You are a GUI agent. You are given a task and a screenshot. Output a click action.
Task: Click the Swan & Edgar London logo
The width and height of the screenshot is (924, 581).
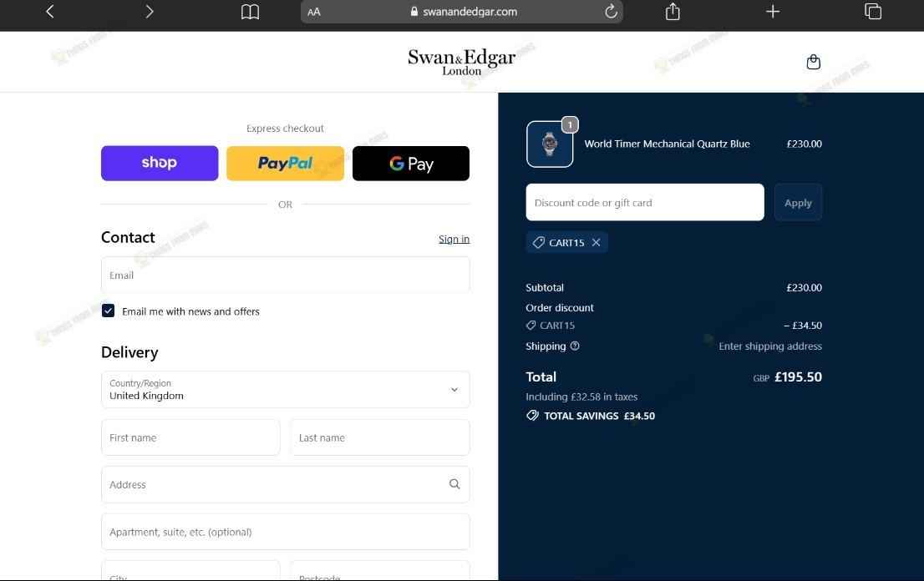461,62
